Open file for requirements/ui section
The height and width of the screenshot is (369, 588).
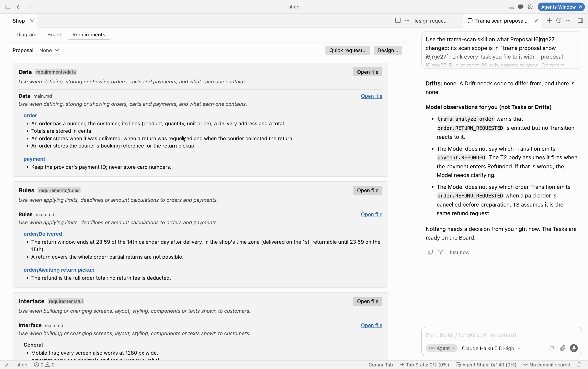(x=368, y=301)
